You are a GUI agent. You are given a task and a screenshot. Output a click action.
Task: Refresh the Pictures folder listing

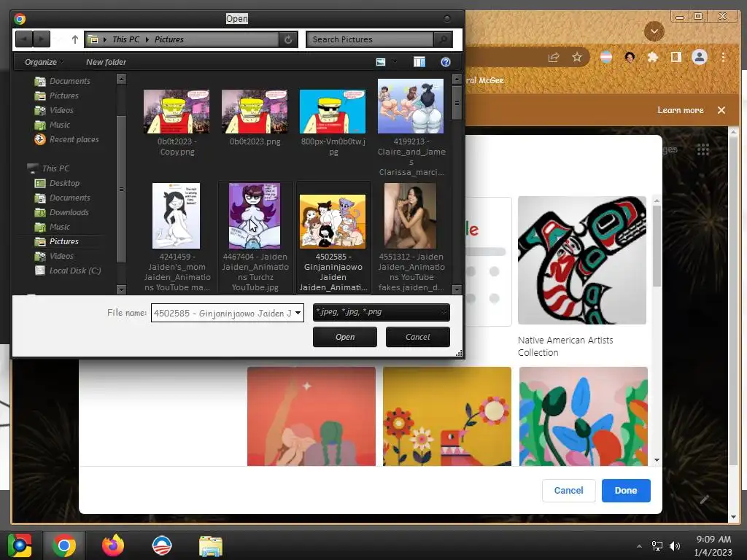point(288,39)
